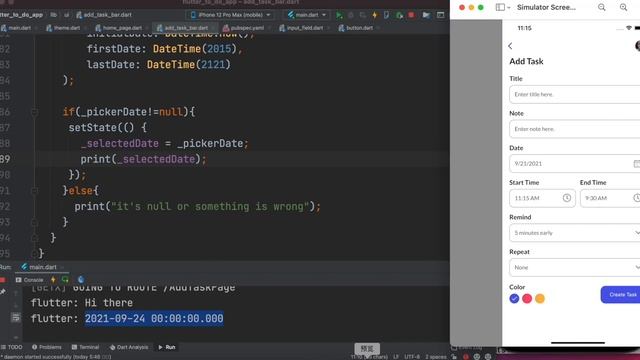Screen dimensions: 640x360
Task: Select the blue color swatch
Action: [x=514, y=299]
